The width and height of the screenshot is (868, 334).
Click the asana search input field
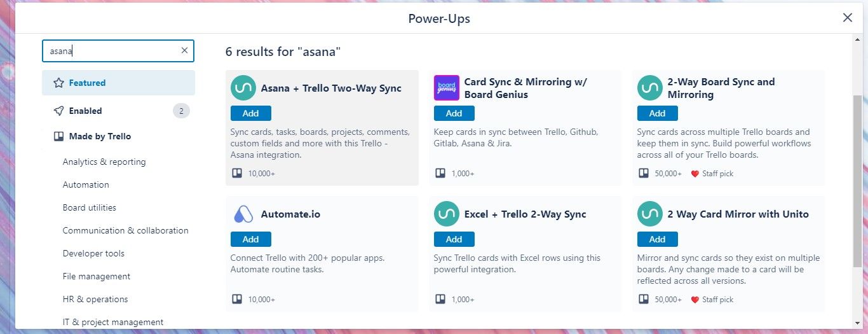111,51
